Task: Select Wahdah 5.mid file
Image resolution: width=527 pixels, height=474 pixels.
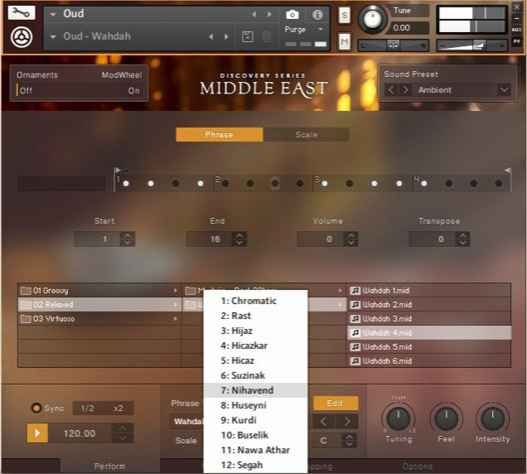Action: (429, 347)
